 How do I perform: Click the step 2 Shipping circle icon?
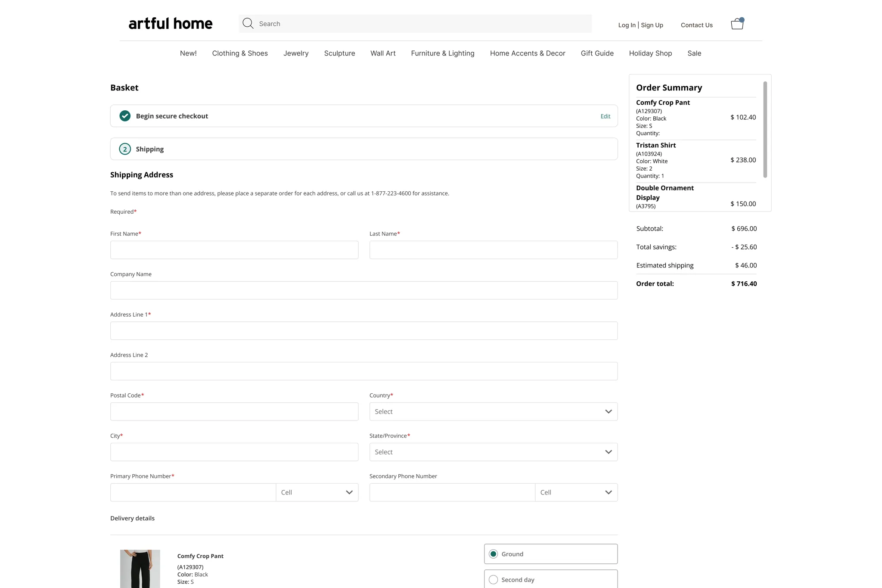[x=125, y=149]
